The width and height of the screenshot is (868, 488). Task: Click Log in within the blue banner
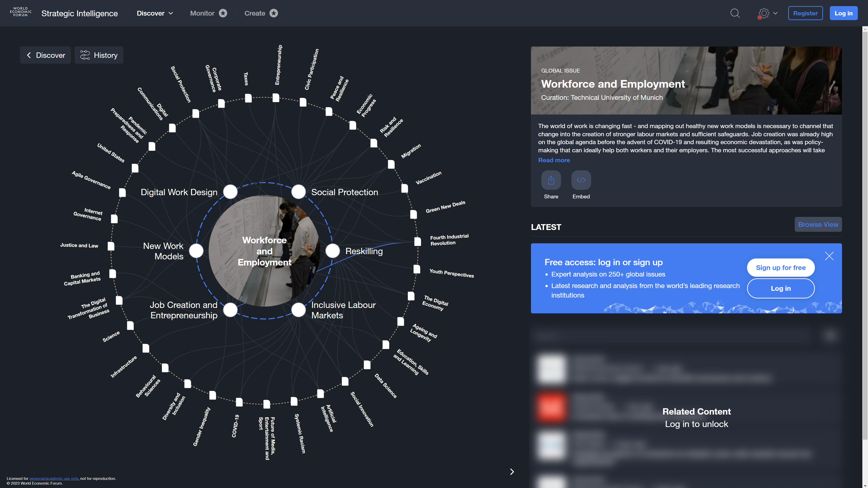point(781,288)
